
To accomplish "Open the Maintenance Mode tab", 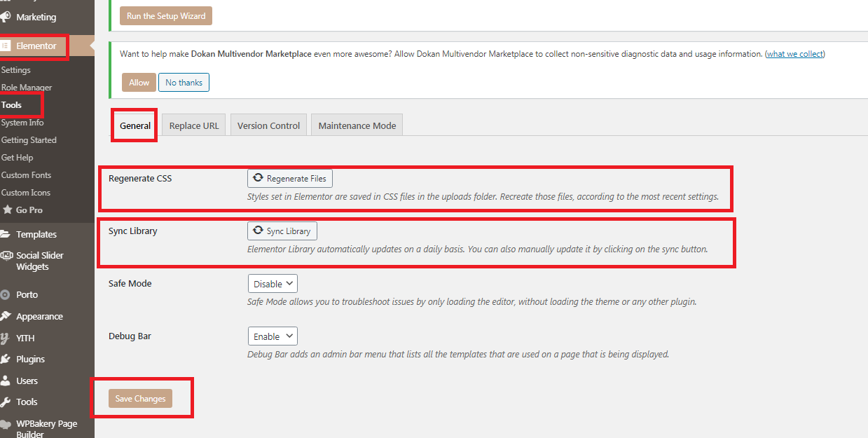I will point(357,126).
